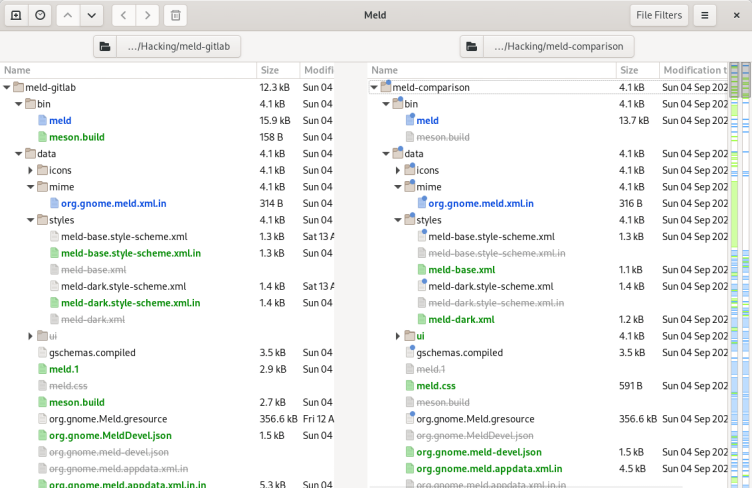This screenshot has height=488, width=752.
Task: Open the File Filters dropdown
Action: 659,15
